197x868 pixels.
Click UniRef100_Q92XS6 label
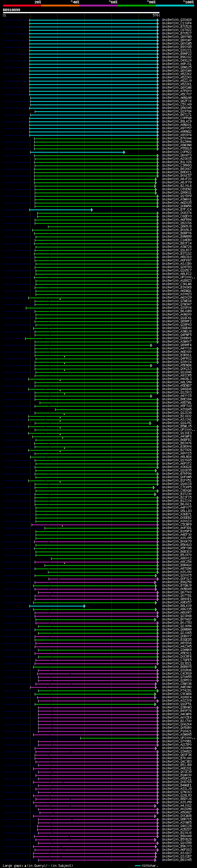point(177,223)
